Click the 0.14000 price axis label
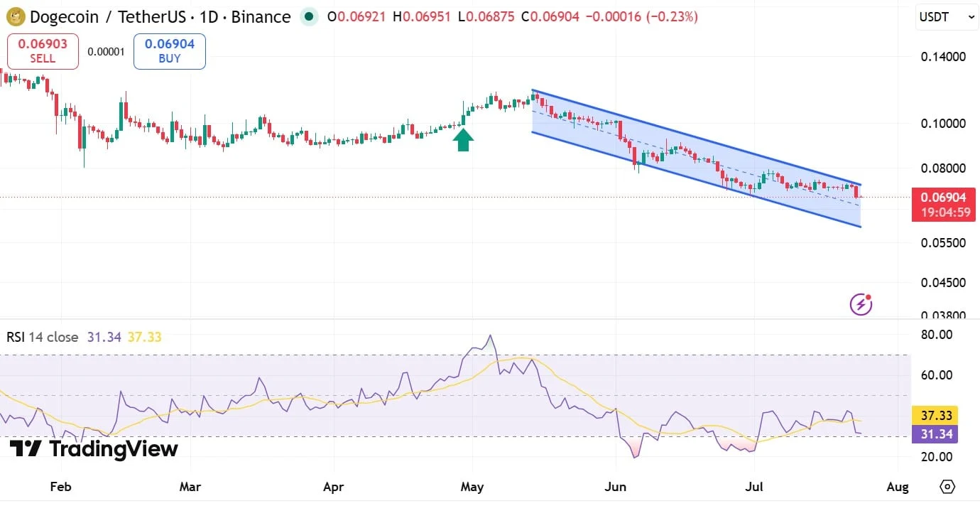This screenshot has height=506, width=980. pos(942,57)
